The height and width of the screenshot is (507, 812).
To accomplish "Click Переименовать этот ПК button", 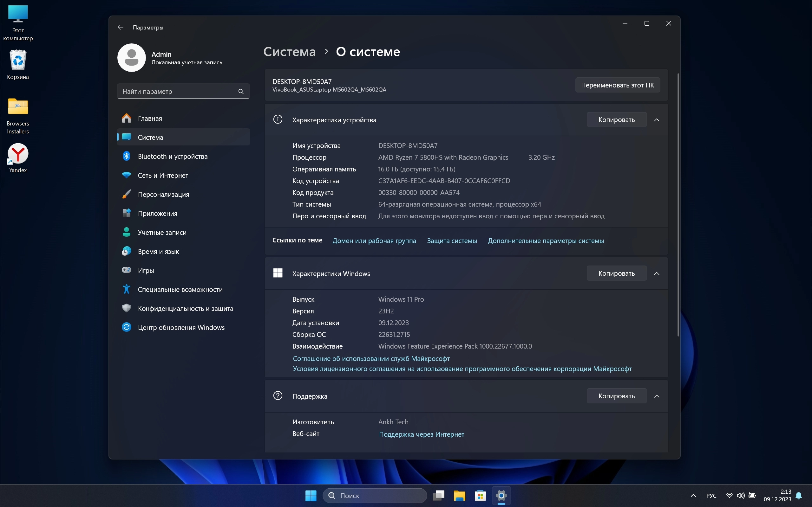I will 617,85.
